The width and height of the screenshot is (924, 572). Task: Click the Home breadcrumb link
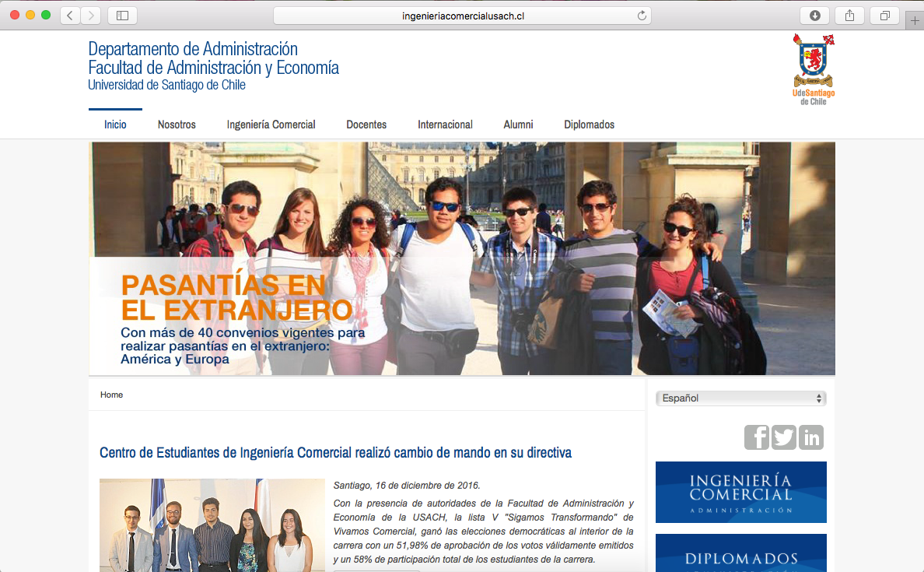tap(111, 395)
